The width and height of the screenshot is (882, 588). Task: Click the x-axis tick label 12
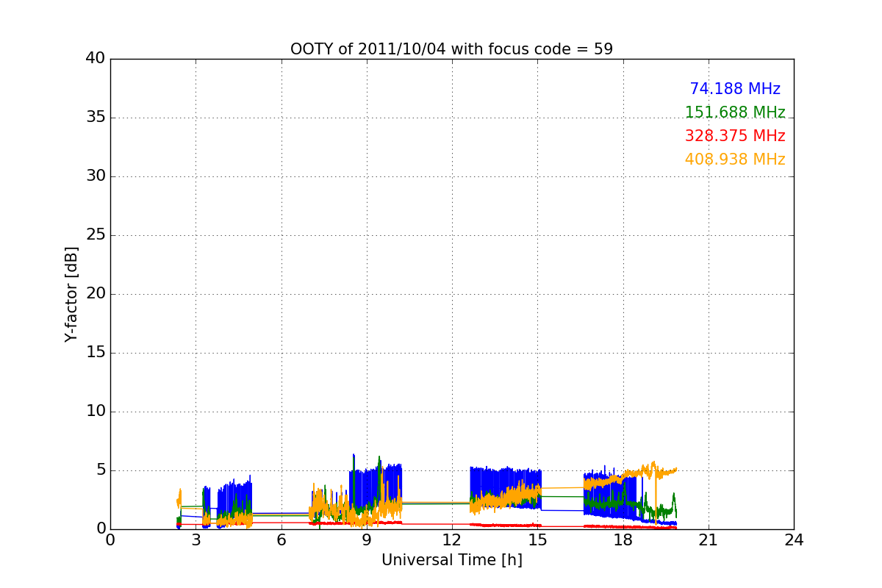click(452, 539)
